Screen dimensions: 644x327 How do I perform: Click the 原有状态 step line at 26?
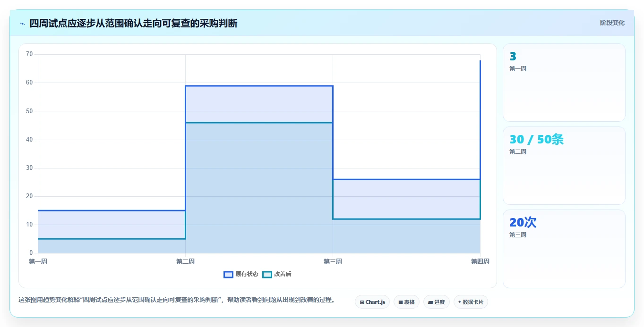pyautogui.click(x=406, y=179)
